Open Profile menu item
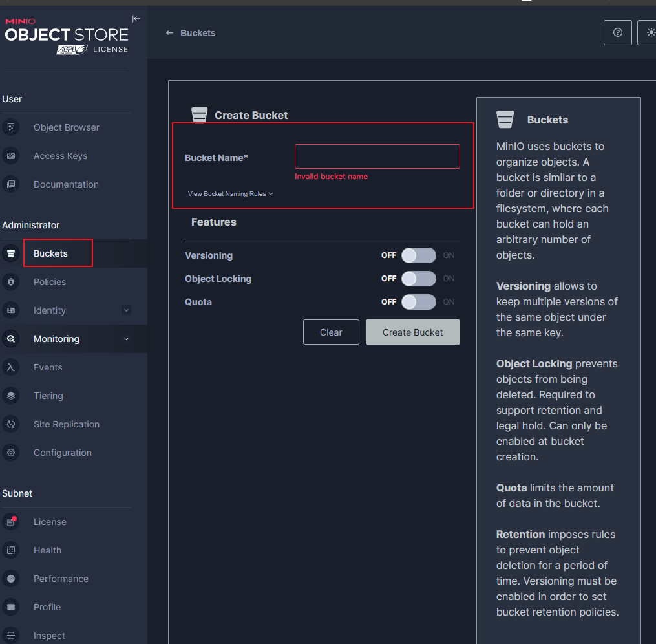This screenshot has height=644, width=656. pyautogui.click(x=47, y=607)
